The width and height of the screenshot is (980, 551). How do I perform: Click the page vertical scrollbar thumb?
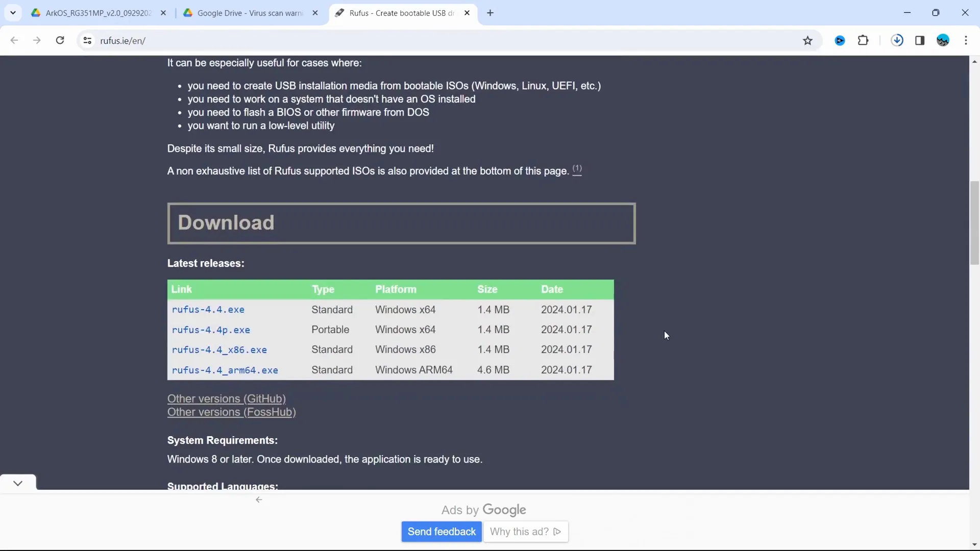coord(974,222)
